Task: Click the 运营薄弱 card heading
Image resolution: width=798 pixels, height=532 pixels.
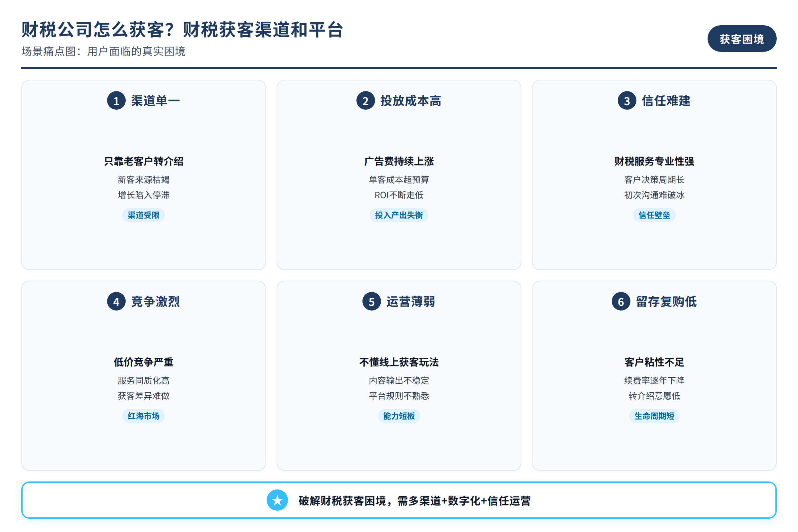Action: 411,302
